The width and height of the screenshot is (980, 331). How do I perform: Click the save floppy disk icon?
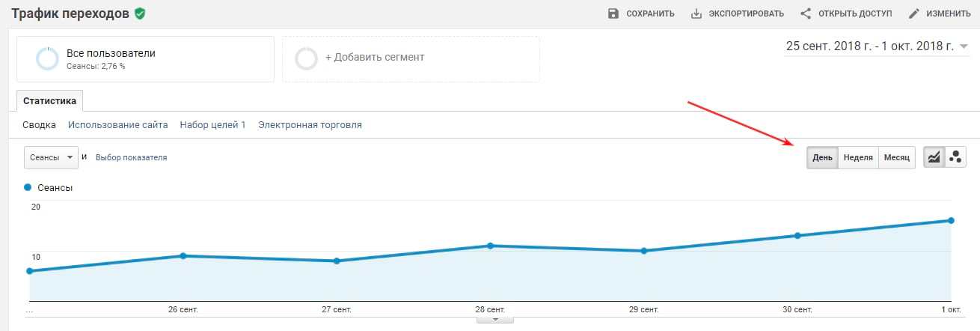pos(613,13)
